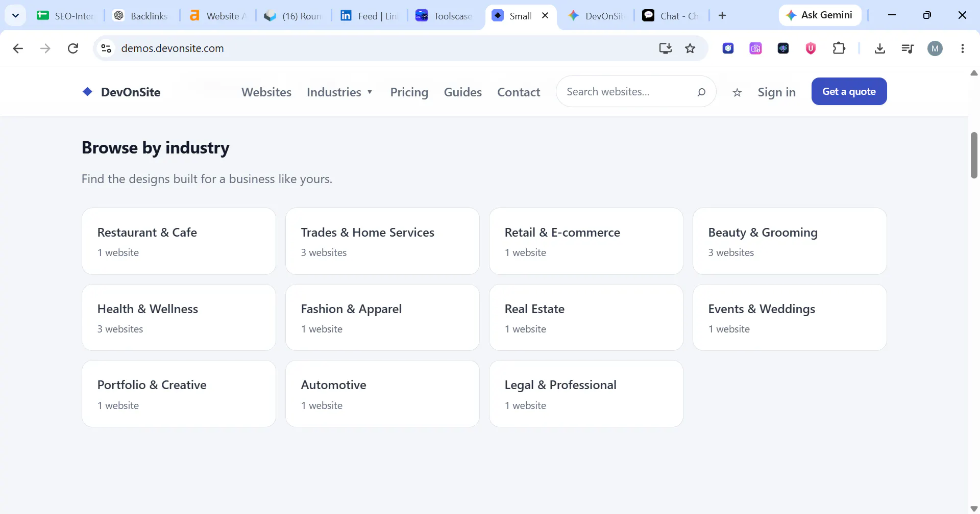The height and width of the screenshot is (514, 980).
Task: Open the Automotive industry card
Action: (382, 394)
